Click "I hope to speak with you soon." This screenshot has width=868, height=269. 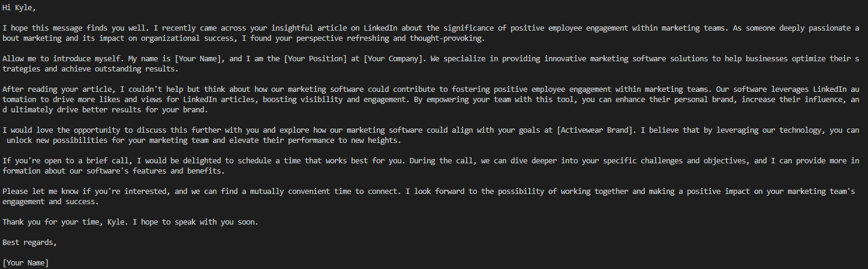click(x=196, y=222)
